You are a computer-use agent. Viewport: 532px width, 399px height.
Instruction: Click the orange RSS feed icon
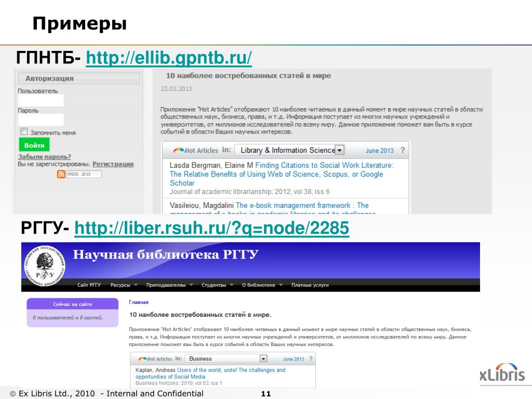[x=61, y=174]
